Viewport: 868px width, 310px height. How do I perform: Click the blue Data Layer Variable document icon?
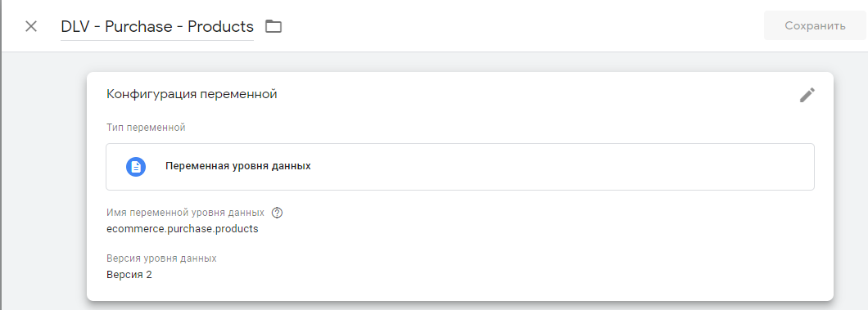pos(136,166)
